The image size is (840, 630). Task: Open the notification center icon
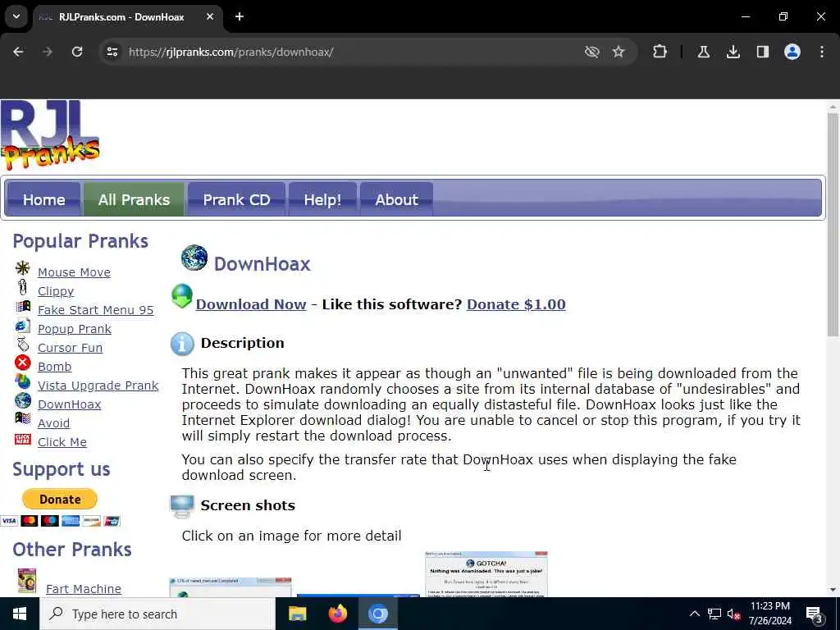[x=814, y=614]
